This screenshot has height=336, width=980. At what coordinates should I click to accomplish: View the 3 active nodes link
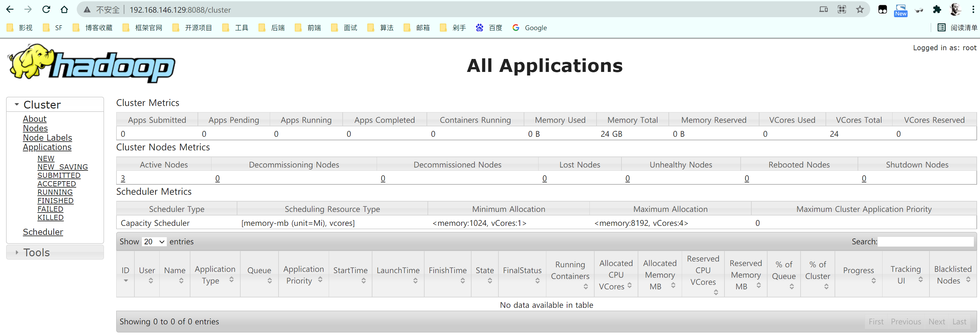pos(123,178)
